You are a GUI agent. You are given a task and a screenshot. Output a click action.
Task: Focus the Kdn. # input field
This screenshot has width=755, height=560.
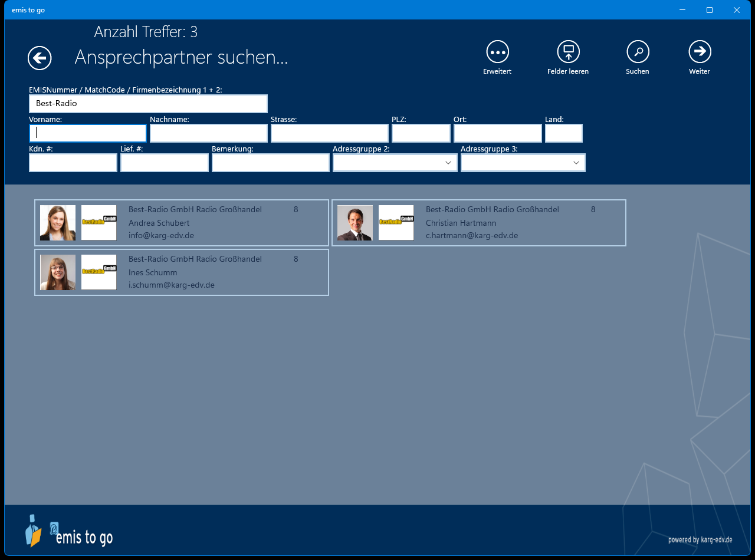pos(73,163)
